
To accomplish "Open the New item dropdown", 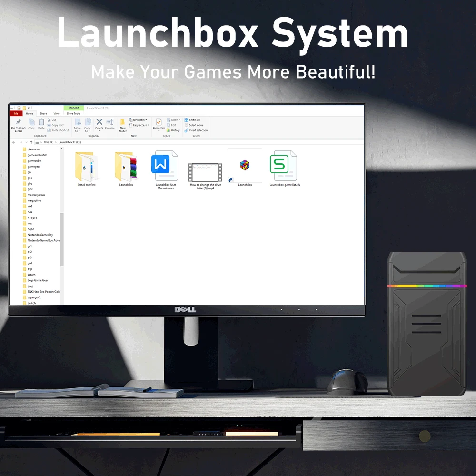I will pos(138,120).
